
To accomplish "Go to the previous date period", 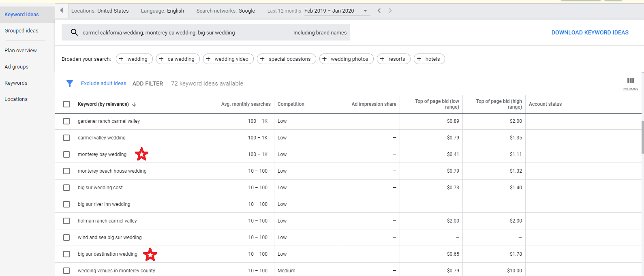I will tap(379, 11).
